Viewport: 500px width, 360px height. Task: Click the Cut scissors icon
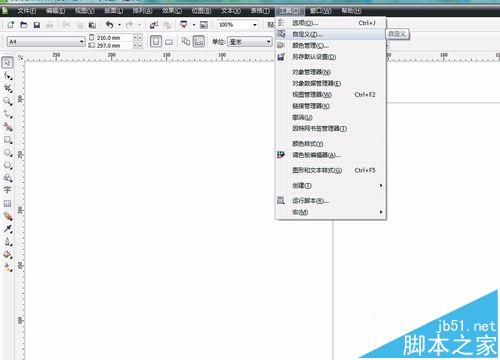[x=67, y=25]
